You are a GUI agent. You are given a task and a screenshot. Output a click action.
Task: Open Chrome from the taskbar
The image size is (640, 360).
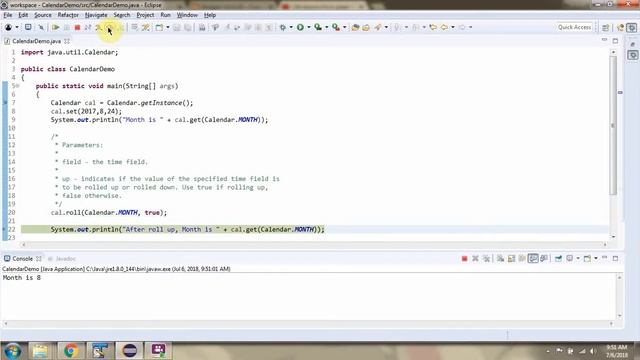tap(71, 351)
